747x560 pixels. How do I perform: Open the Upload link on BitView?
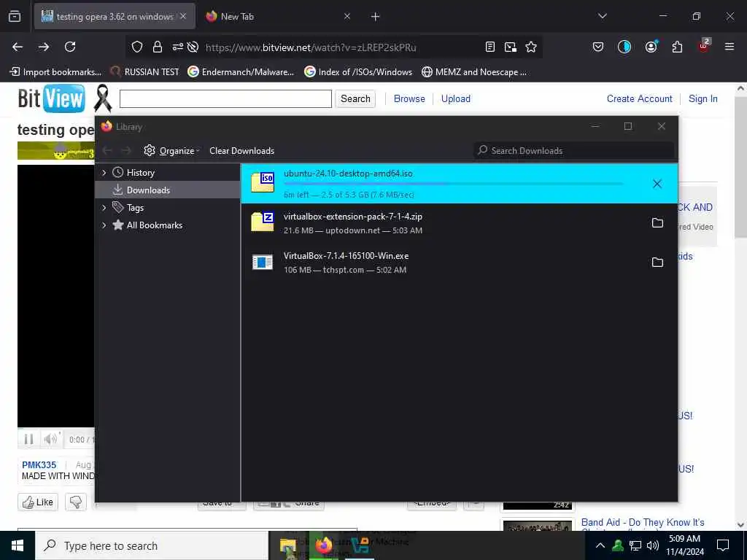tap(455, 98)
